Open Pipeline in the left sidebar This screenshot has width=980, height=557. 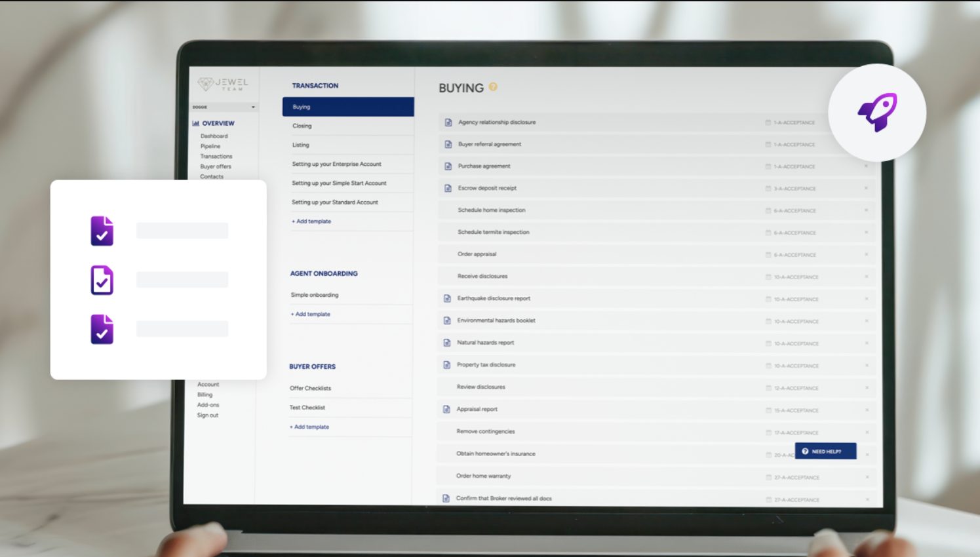210,146
